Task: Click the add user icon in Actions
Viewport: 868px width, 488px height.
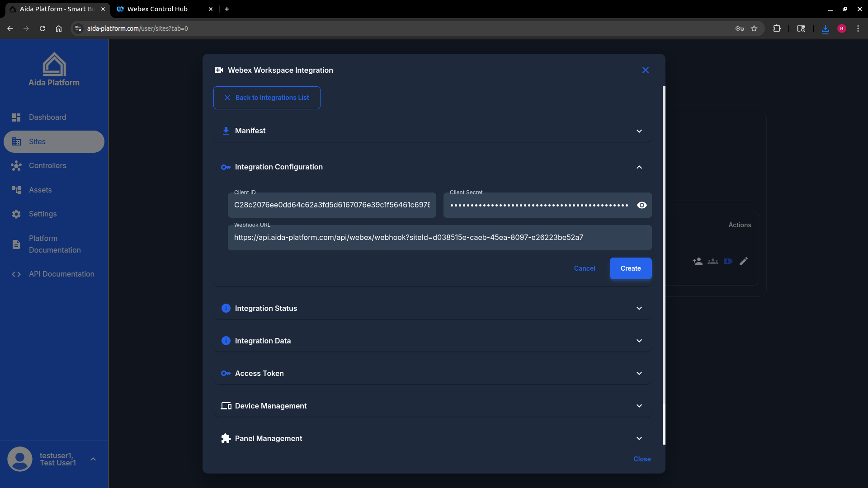Action: click(697, 261)
